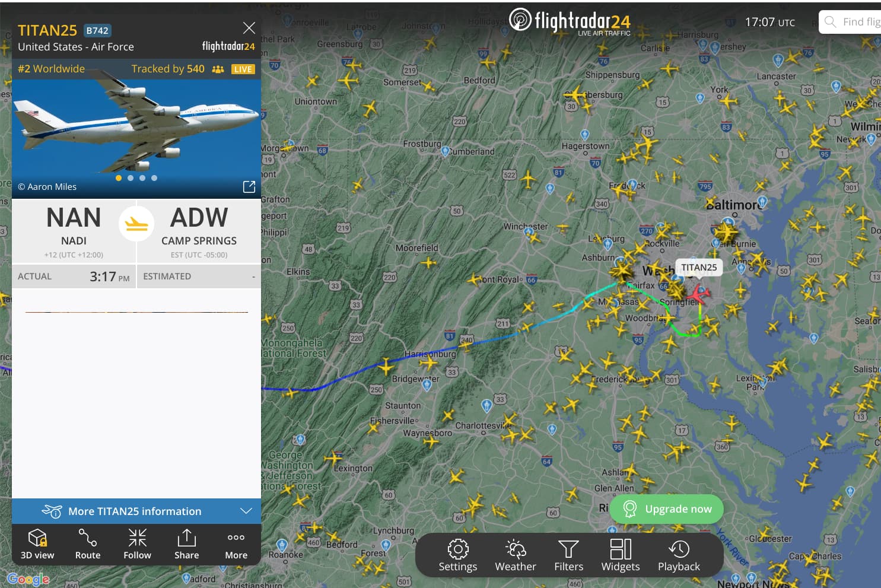Show the Route for TITAN25
Screen dimensions: 881x588
(x=88, y=543)
